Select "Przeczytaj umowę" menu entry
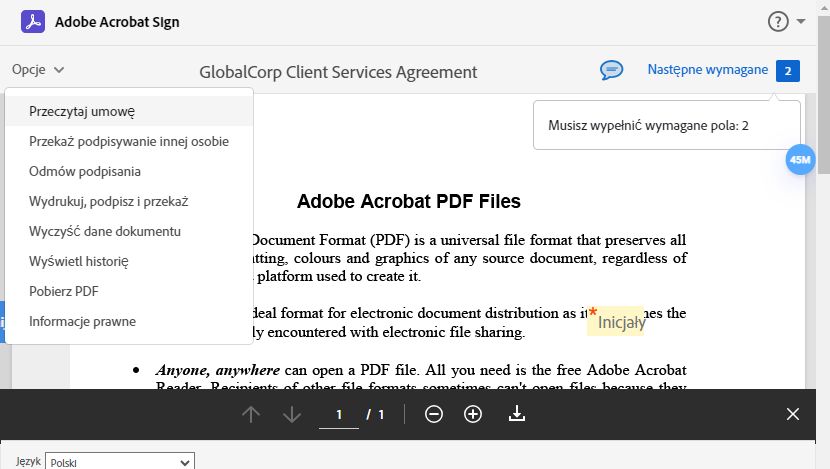This screenshot has height=469, width=830. click(x=82, y=111)
